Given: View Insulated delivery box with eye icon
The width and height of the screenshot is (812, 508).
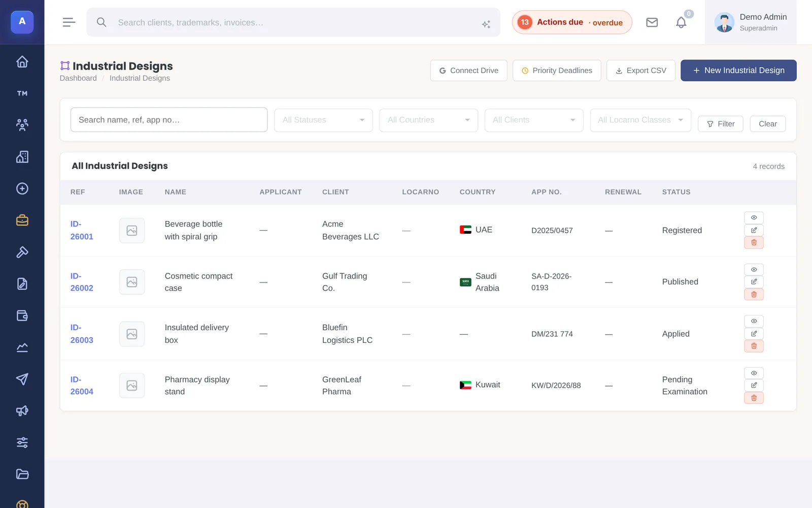Looking at the screenshot, I should pos(754,321).
